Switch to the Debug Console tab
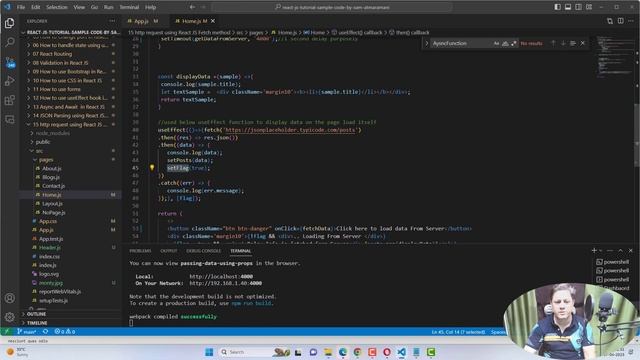 [204, 251]
